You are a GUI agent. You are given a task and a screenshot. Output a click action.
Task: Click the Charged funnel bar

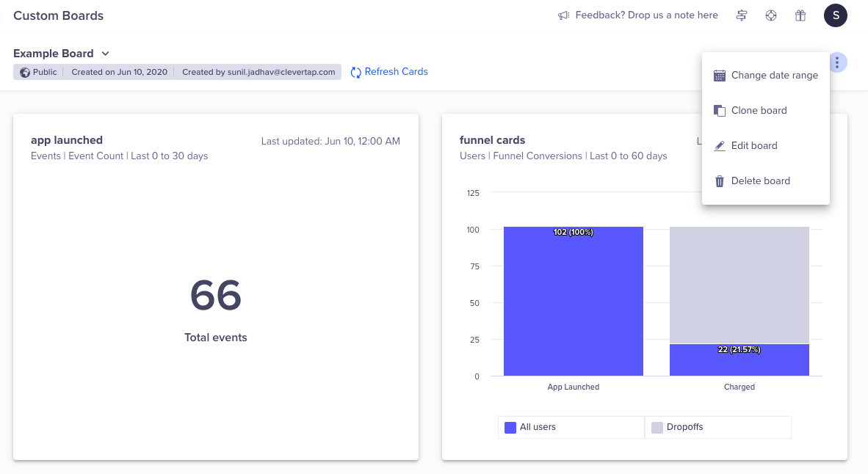click(739, 360)
